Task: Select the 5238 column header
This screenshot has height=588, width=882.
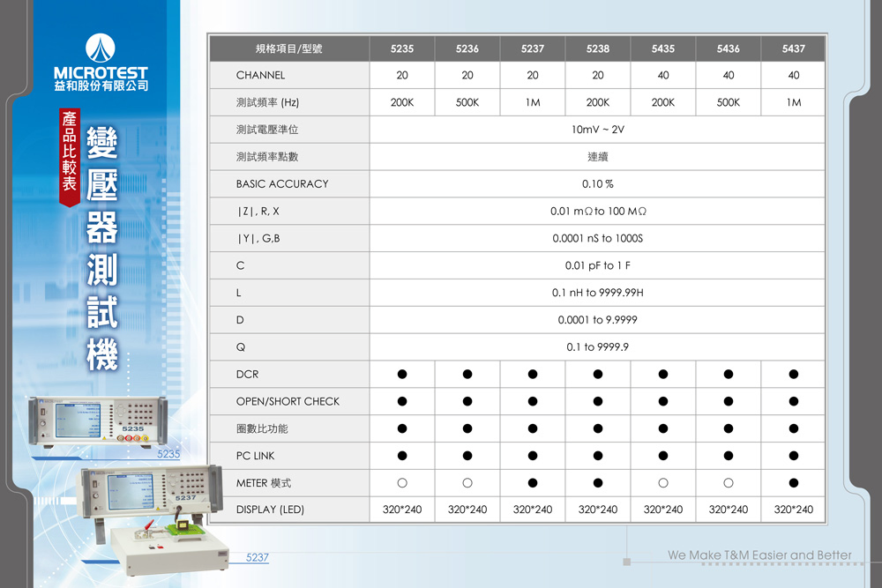Action: point(598,48)
